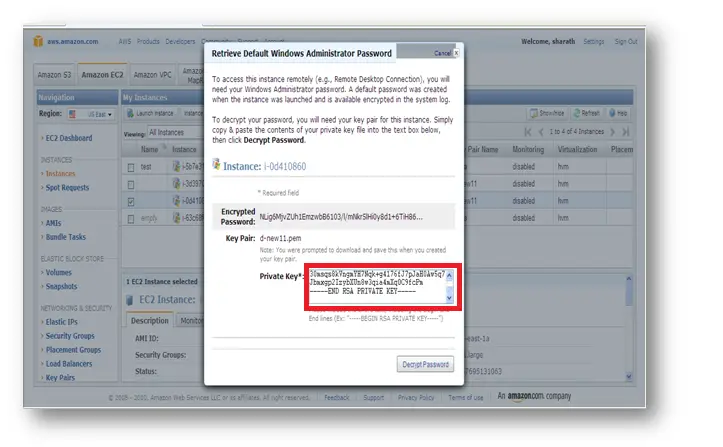The height and width of the screenshot is (447, 723).
Task: Open Load Balancers in navigation
Action: (69, 364)
